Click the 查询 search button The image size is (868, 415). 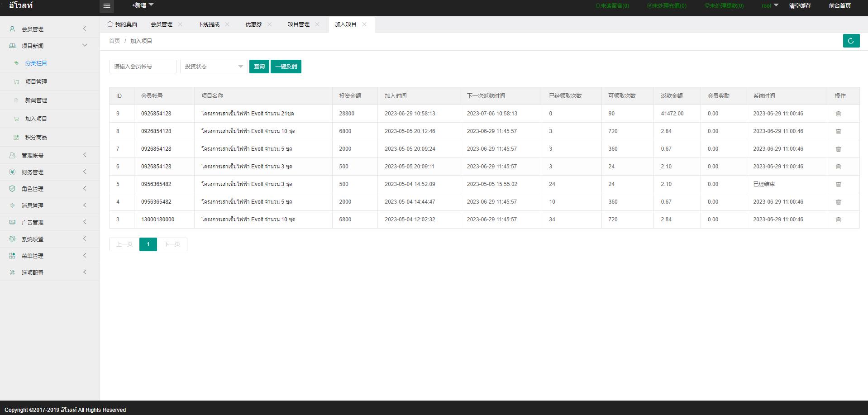[x=259, y=67]
